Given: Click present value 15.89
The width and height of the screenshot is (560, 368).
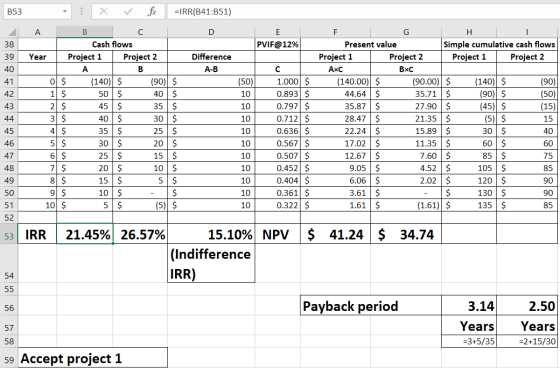Looking at the screenshot, I should [x=406, y=131].
